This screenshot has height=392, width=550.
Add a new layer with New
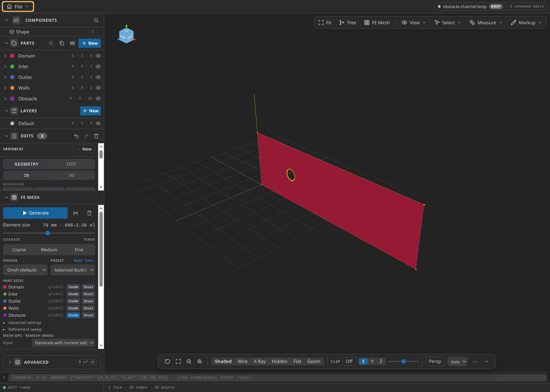(x=91, y=111)
